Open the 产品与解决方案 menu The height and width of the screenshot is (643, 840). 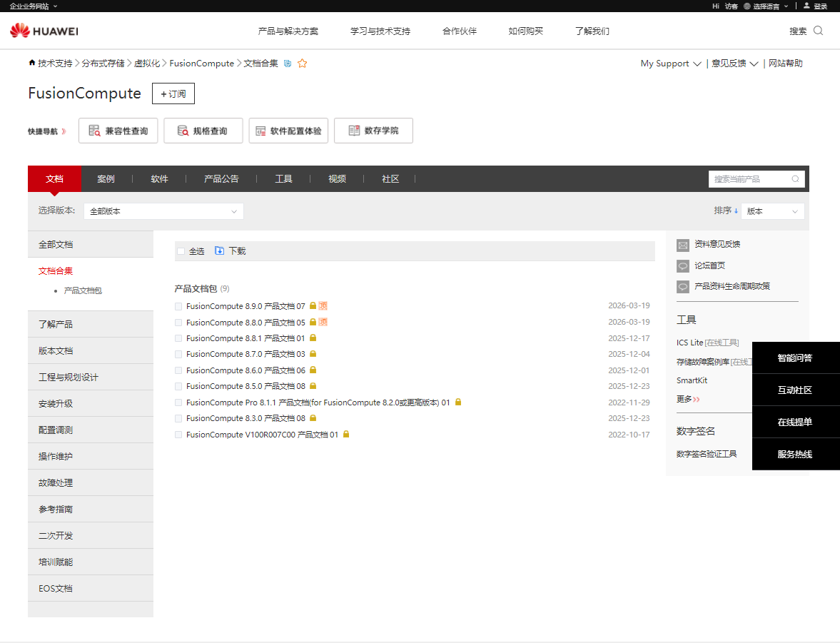click(288, 31)
